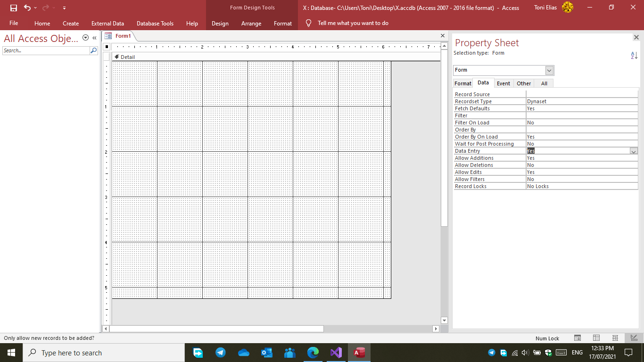The width and height of the screenshot is (644, 362).
Task: Click the Record Locks value No Locks
Action: [x=582, y=186]
